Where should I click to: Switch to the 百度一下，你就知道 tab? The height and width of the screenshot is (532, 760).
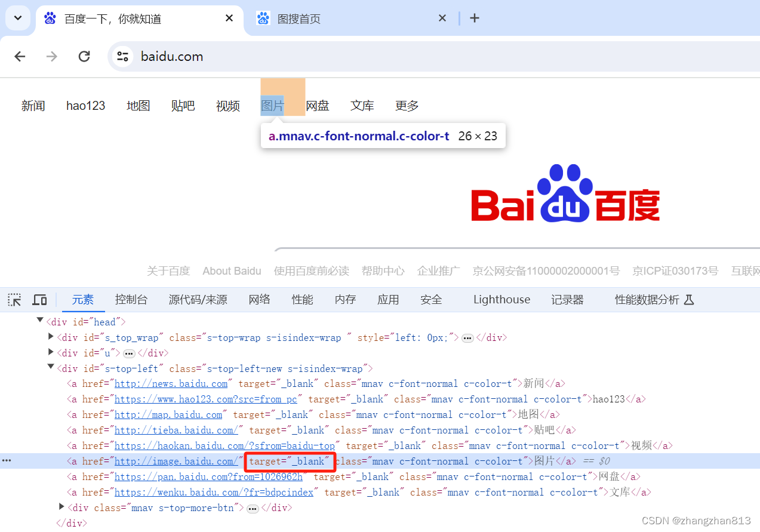(x=139, y=19)
